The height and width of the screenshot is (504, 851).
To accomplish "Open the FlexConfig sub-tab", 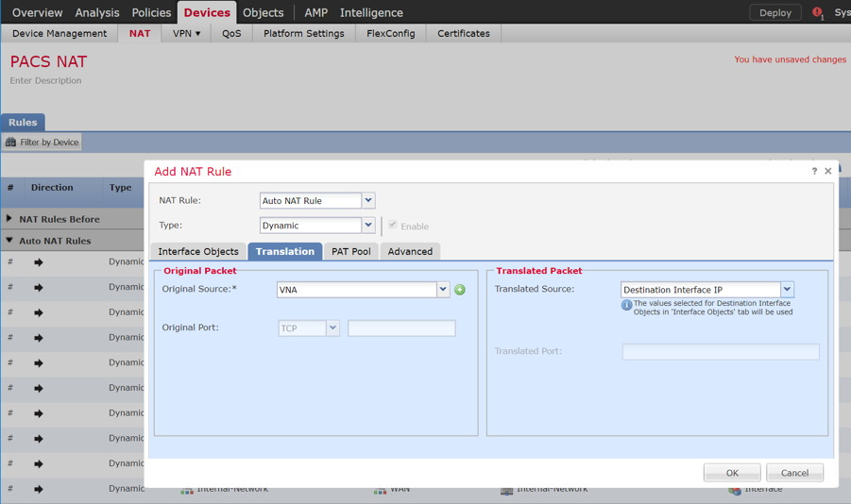I will click(391, 33).
